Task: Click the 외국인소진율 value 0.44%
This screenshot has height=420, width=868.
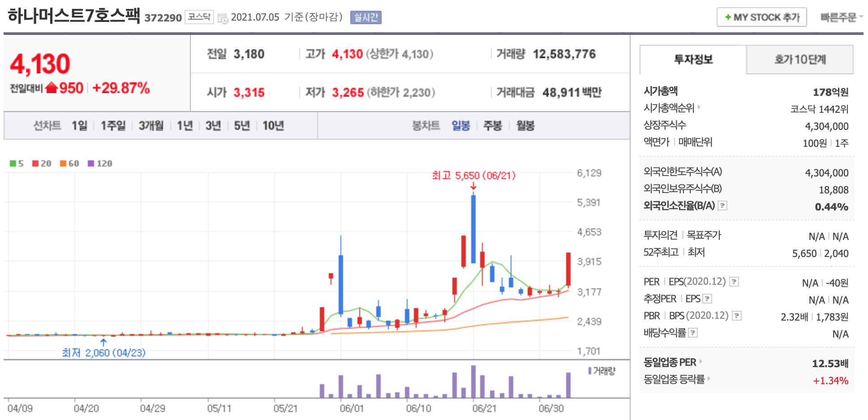Action: [x=832, y=207]
